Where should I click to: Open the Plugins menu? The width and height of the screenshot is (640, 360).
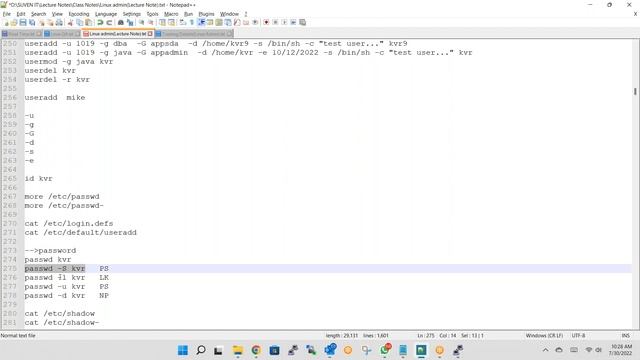pos(206,14)
